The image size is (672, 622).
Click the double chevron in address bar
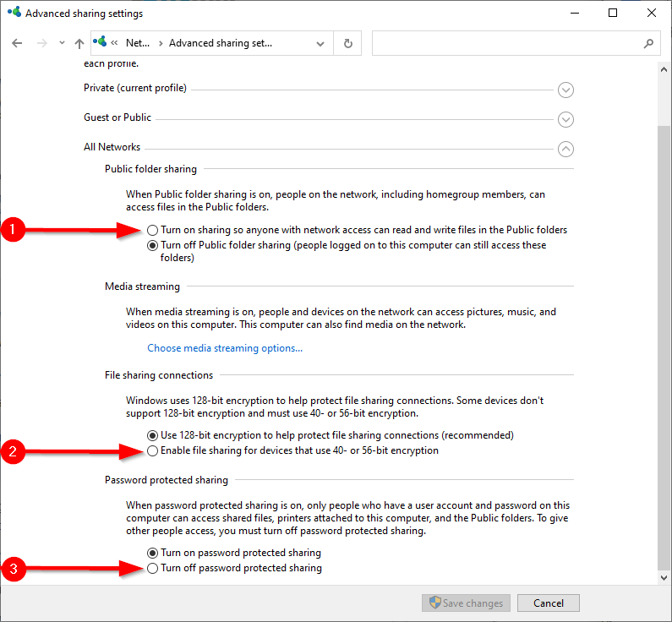point(114,43)
